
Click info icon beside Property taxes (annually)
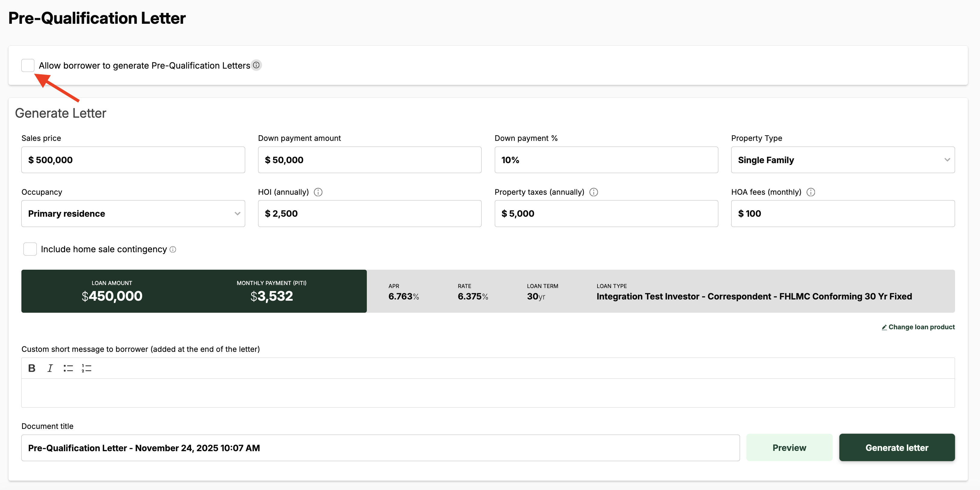pos(594,192)
